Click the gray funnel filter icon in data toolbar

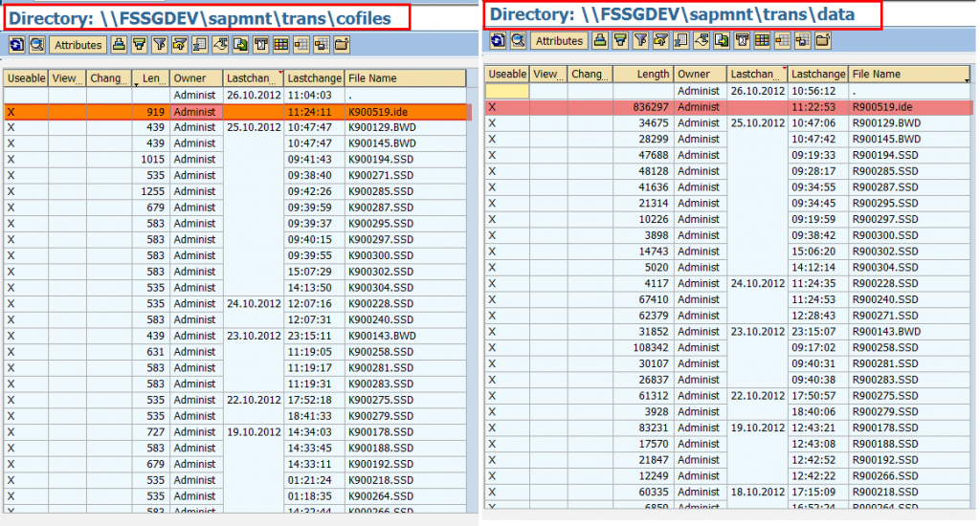(x=640, y=40)
